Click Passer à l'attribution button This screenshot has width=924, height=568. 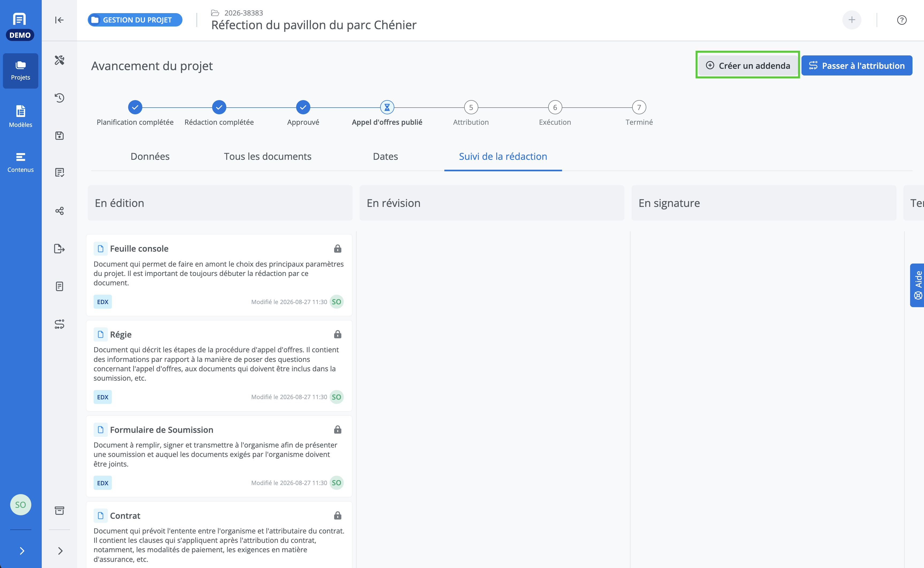coord(856,65)
